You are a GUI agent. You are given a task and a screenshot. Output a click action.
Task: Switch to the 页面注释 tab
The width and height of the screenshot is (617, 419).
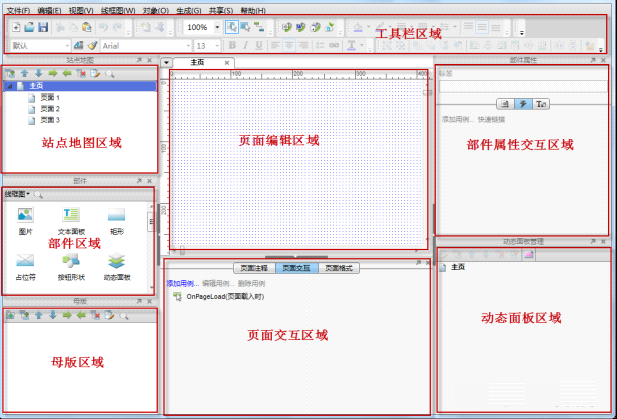254,268
